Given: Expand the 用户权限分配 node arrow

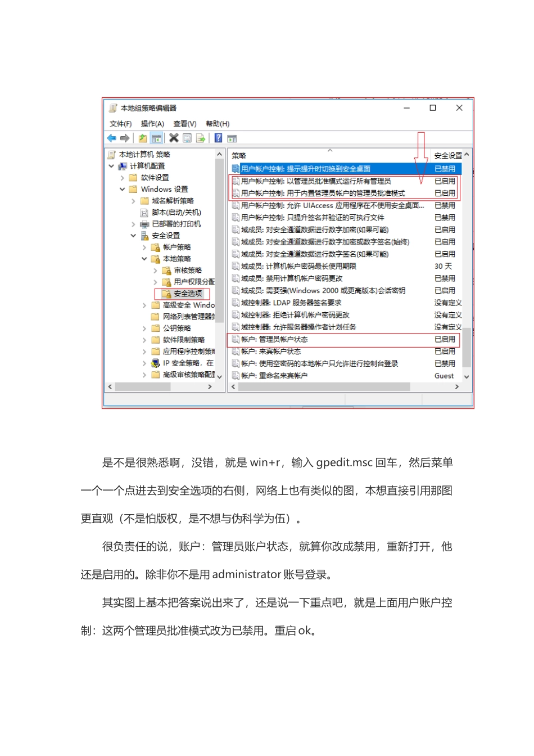Looking at the screenshot, I should tap(156, 282).
